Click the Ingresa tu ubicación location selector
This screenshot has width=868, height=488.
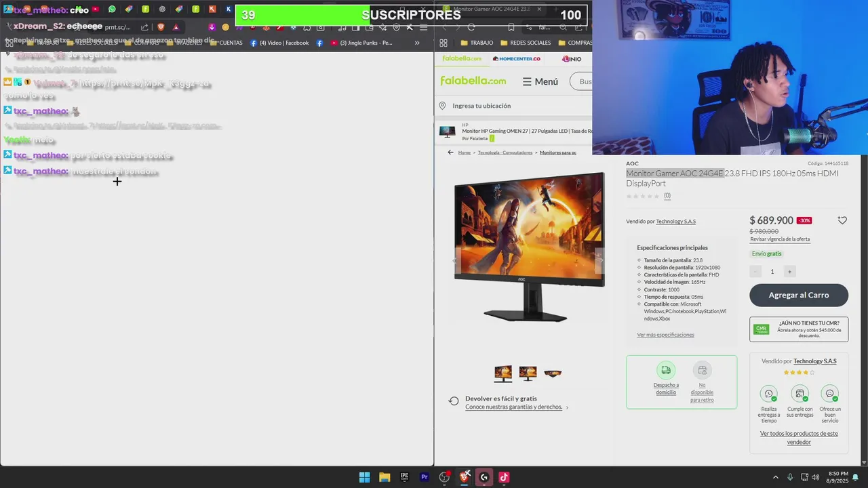click(481, 106)
